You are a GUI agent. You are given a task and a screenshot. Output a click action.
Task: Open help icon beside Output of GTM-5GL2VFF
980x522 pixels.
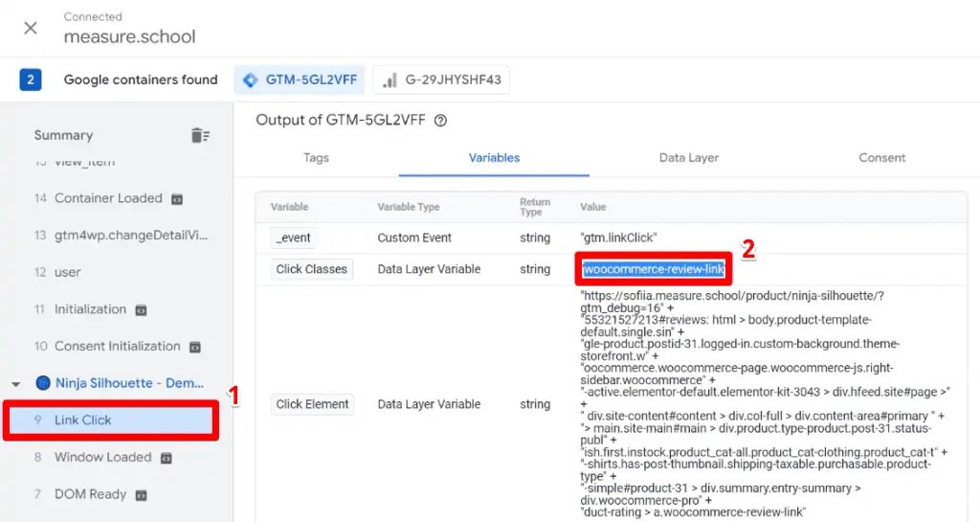pos(440,121)
